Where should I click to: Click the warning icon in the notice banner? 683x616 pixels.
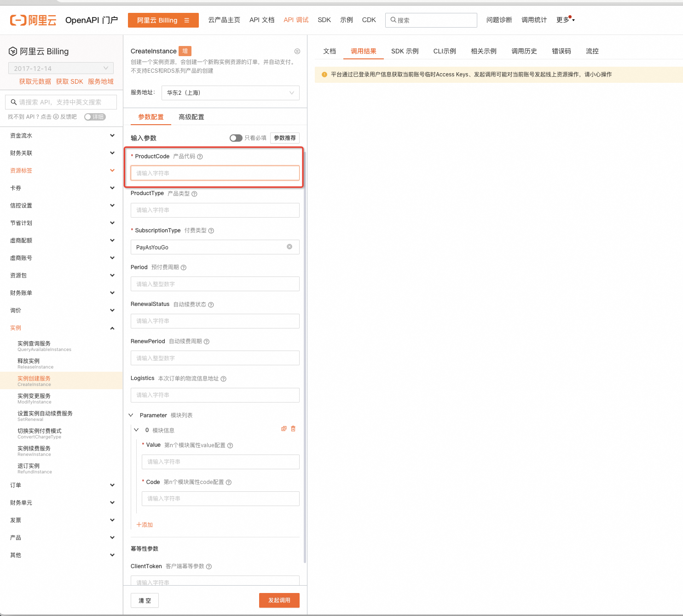(x=324, y=75)
